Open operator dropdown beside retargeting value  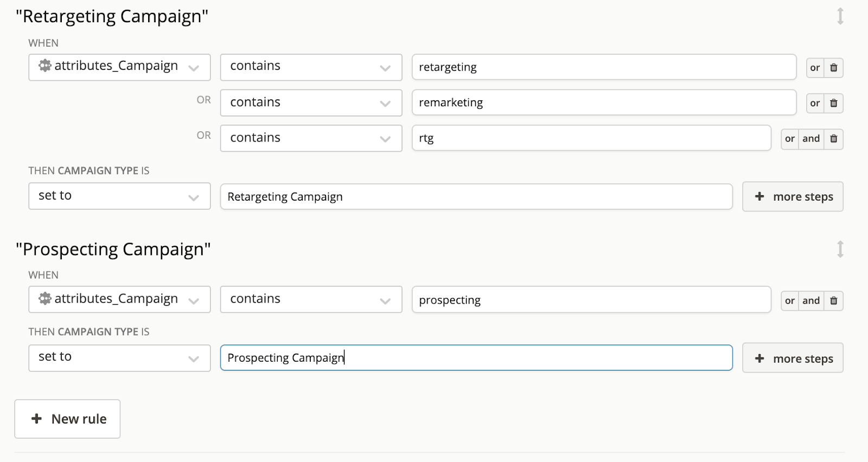(x=311, y=67)
